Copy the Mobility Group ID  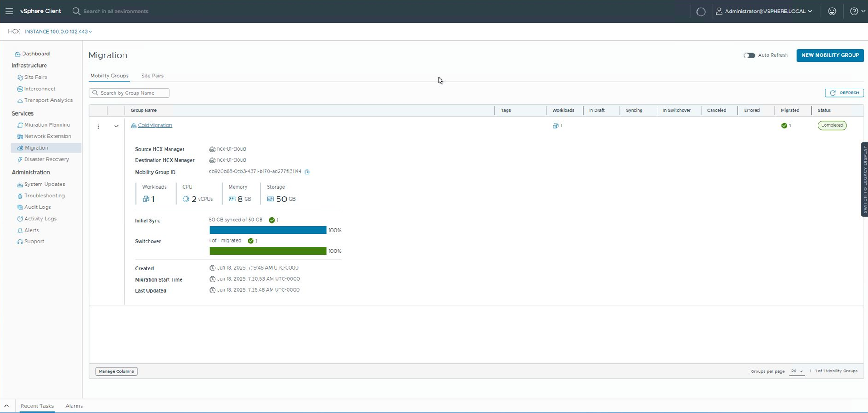(x=307, y=172)
